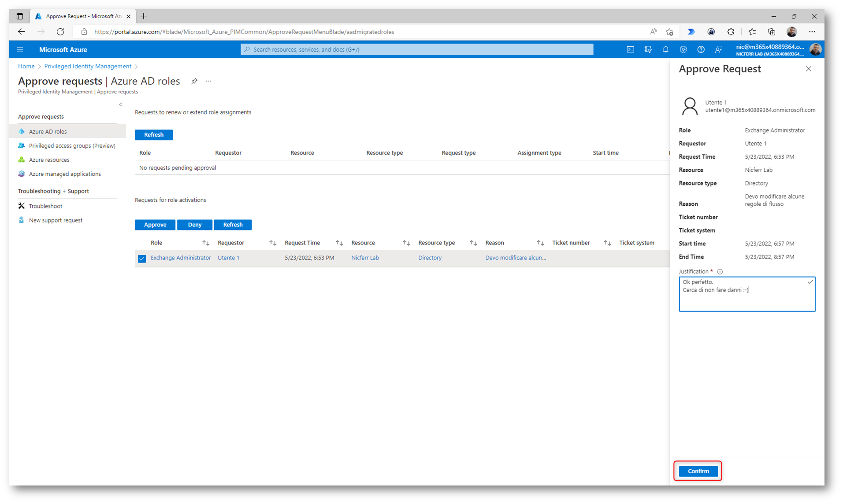The image size is (843, 504).
Task: Click the Confirm button
Action: [698, 471]
